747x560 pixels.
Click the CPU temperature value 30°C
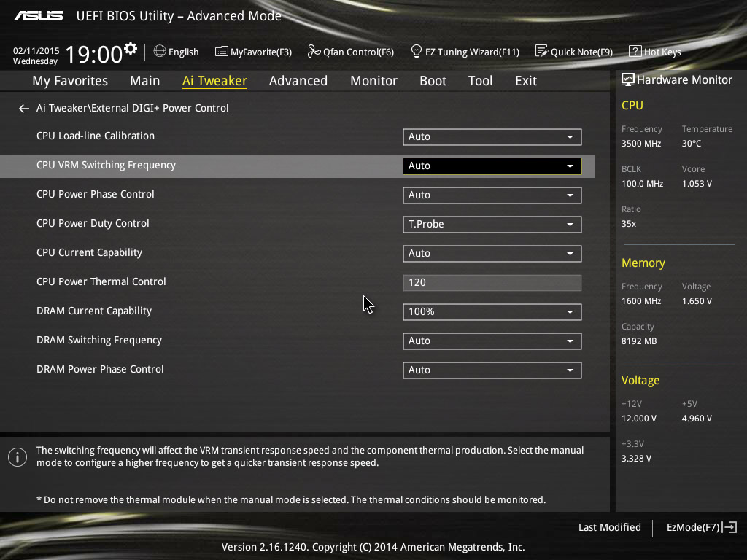coord(692,144)
